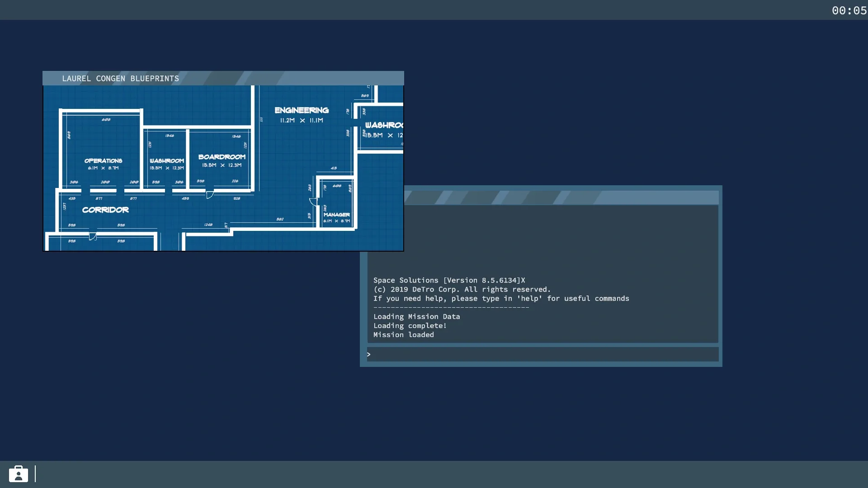
Task: Click the Corridor label on blueprint
Action: (105, 210)
